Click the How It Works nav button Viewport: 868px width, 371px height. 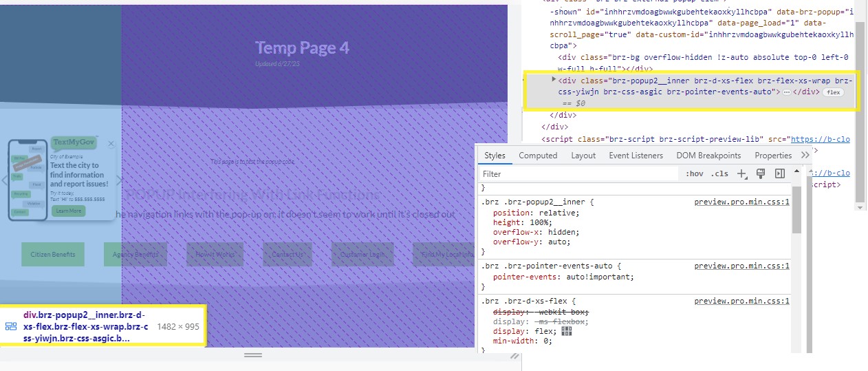point(215,254)
